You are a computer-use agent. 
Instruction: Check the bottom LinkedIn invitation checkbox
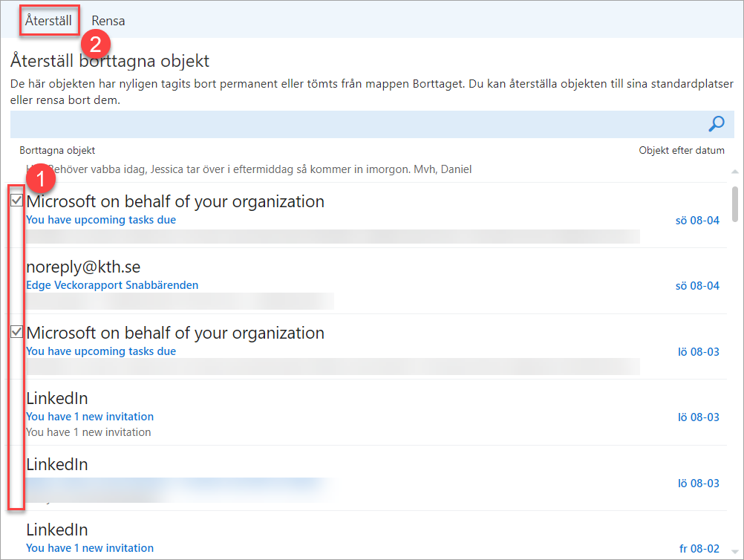[x=16, y=530]
